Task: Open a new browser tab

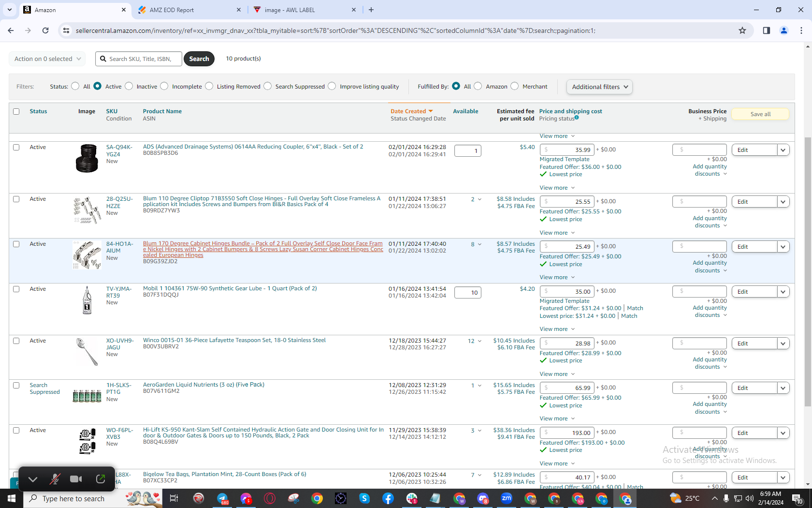Action: pos(371,10)
